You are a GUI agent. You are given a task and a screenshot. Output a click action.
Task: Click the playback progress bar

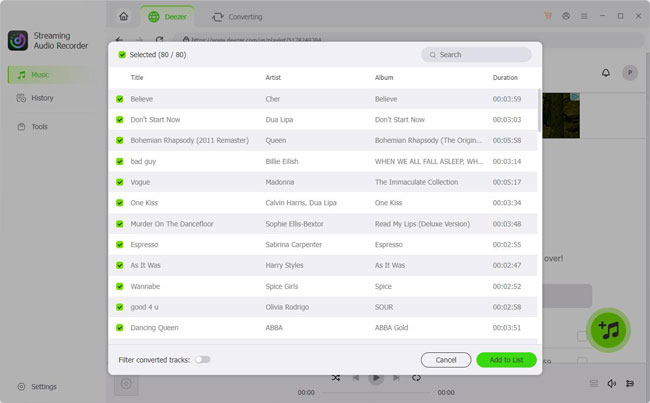click(x=376, y=392)
